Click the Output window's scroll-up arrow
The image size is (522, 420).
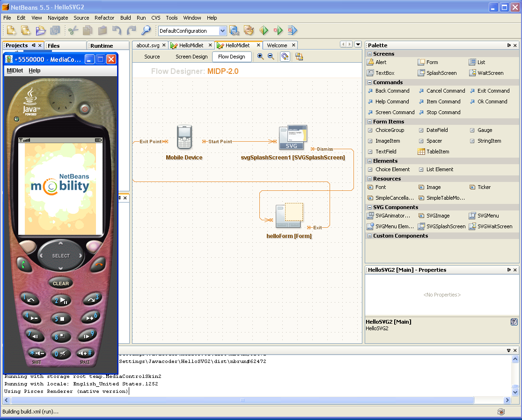[515, 359]
